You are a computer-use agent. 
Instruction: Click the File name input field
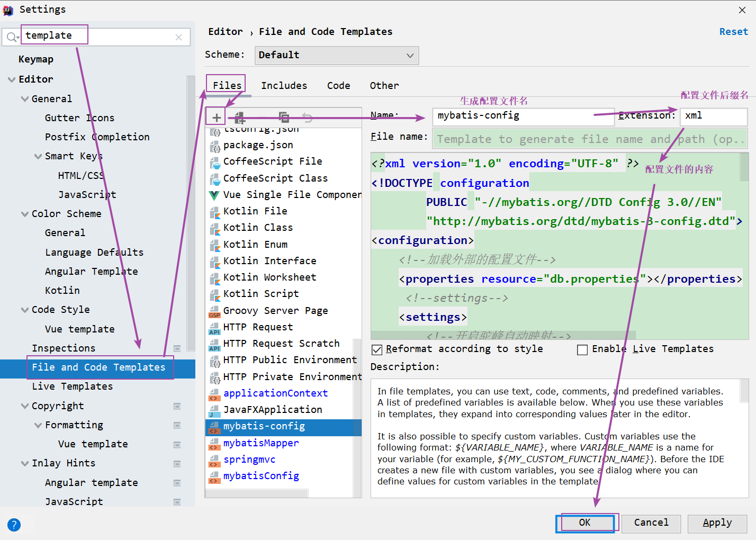point(590,139)
